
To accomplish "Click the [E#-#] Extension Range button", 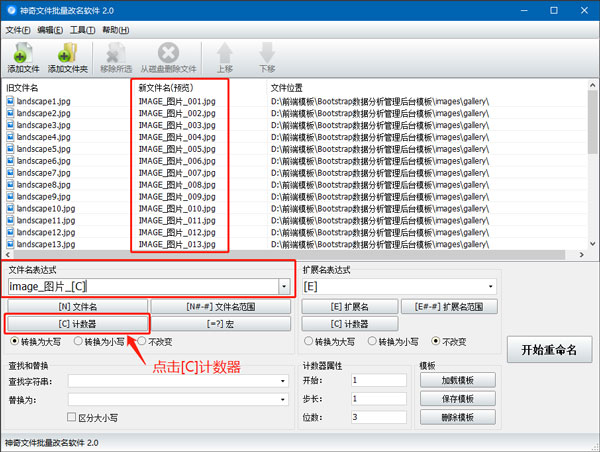I will pyautogui.click(x=449, y=307).
